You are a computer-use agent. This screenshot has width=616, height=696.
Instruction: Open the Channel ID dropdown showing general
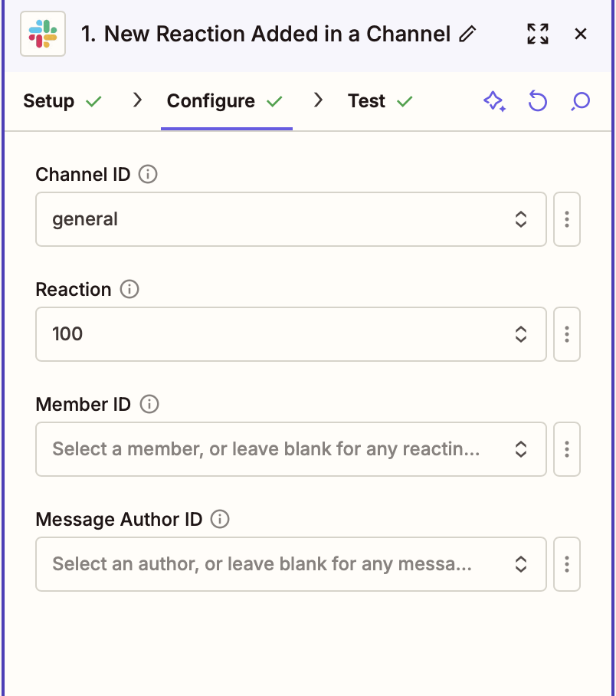click(290, 219)
